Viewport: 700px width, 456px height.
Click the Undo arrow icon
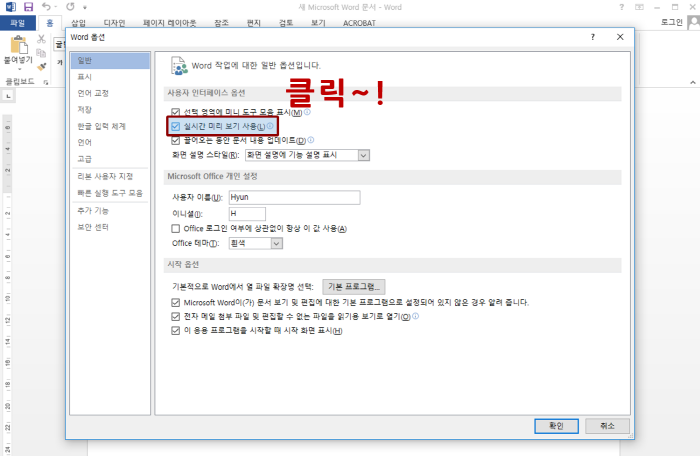pyautogui.click(x=46, y=7)
